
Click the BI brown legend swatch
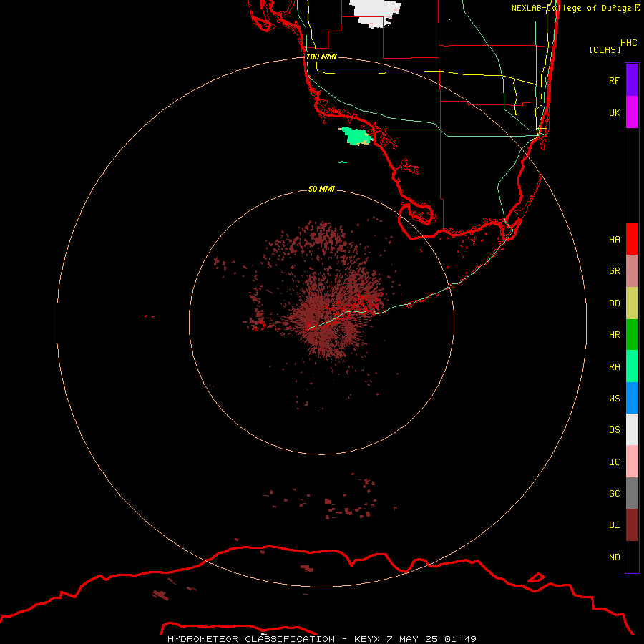coord(632,525)
